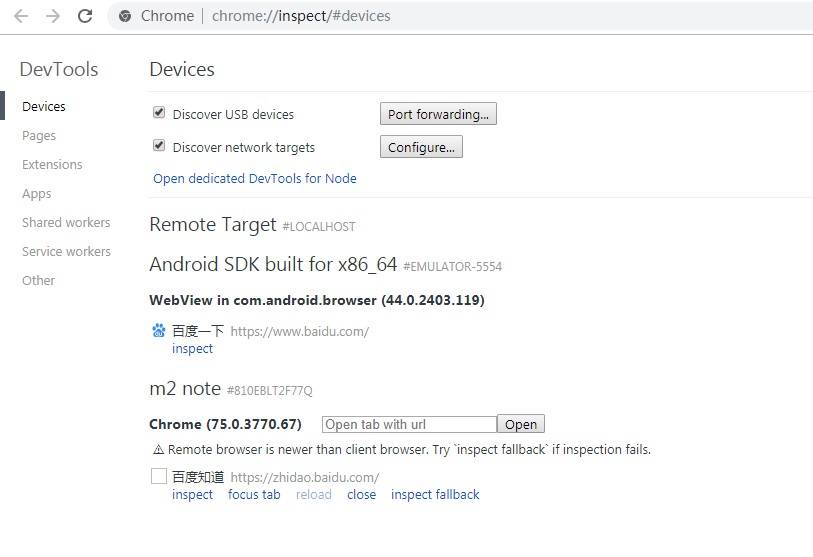Click the Chrome site info icon in address bar
This screenshot has height=557, width=813.
[125, 16]
